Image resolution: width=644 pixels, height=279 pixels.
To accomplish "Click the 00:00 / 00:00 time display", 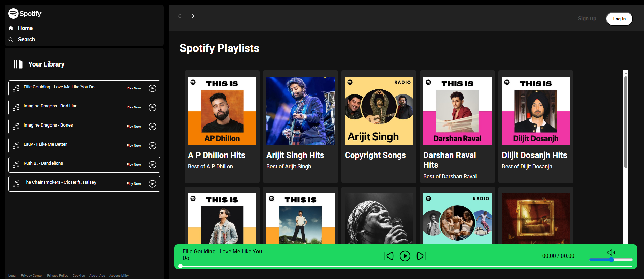I will click(558, 256).
